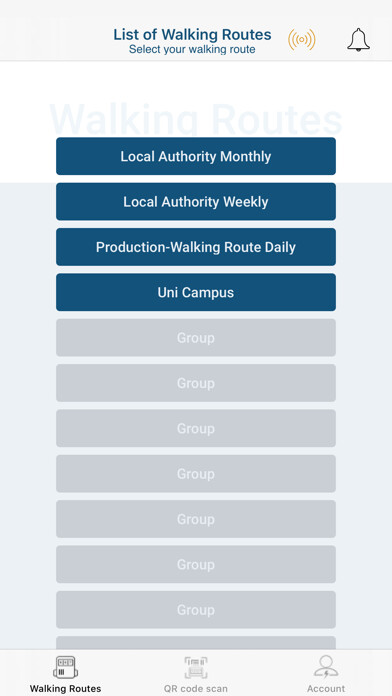Viewport: 392px width, 696px height.
Task: Tap the third greyed Group placeholder
Action: coord(196,428)
